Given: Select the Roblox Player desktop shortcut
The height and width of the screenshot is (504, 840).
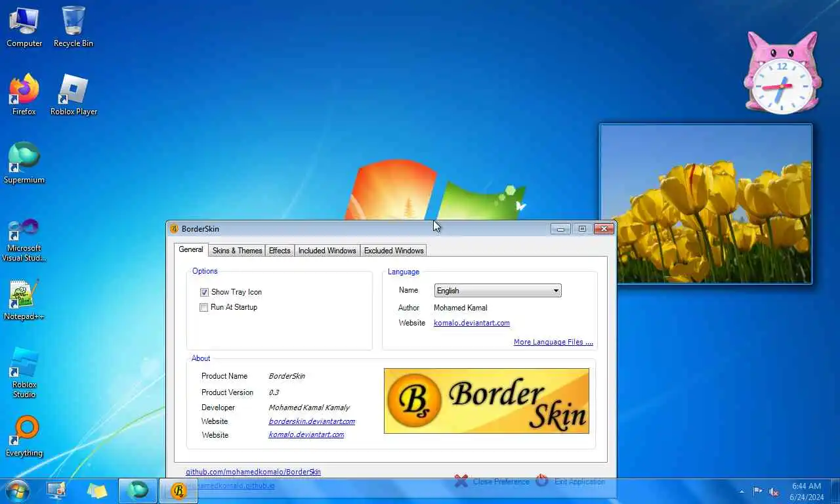Looking at the screenshot, I should 73,94.
